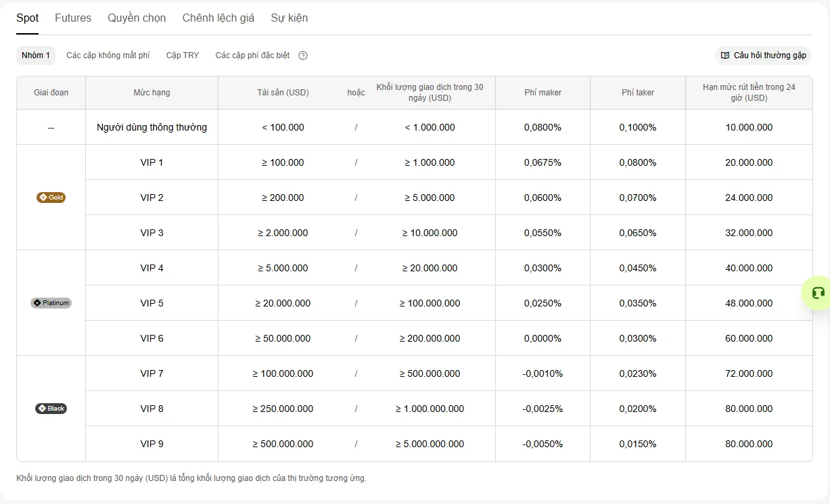Choose the Nhóm 1 filter pill
Image resolution: width=830 pixels, height=504 pixels.
(x=36, y=55)
